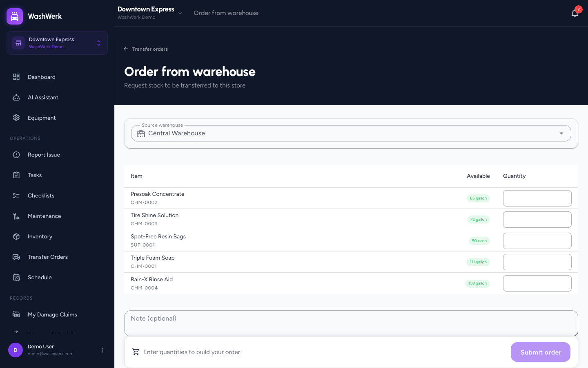588x368 pixels.
Task: Open My Damage Claims
Action: point(57,314)
